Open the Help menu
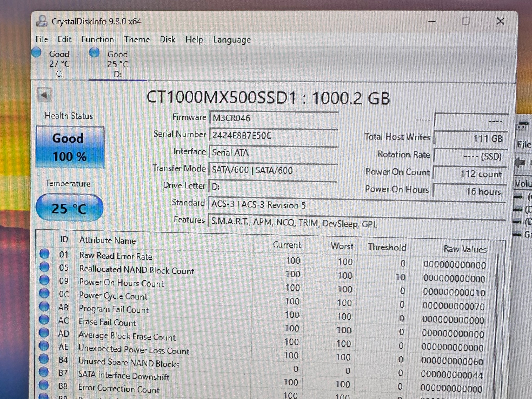This screenshot has width=532, height=399. [x=194, y=40]
